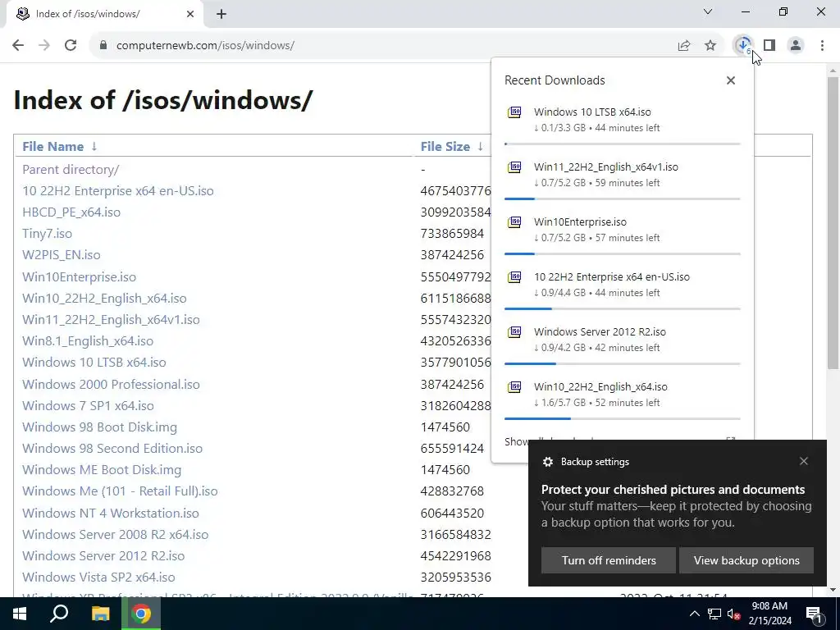Screen dimensions: 840x630
Task: Click the page vertical scrollbar thumb
Action: tap(833, 222)
